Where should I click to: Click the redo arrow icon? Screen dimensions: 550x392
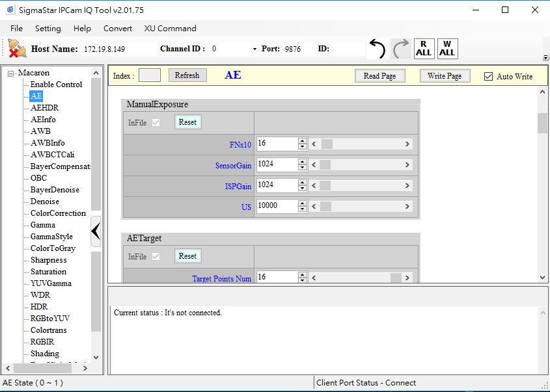tap(401, 49)
